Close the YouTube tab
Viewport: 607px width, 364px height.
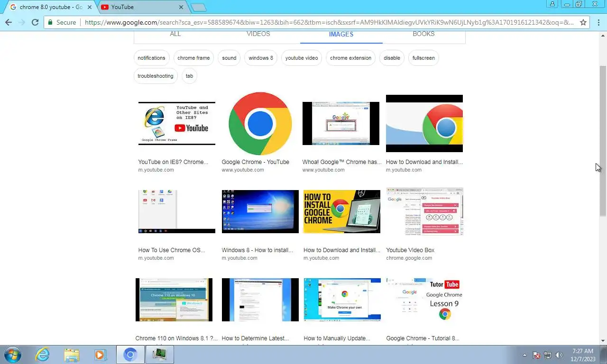coord(181,7)
